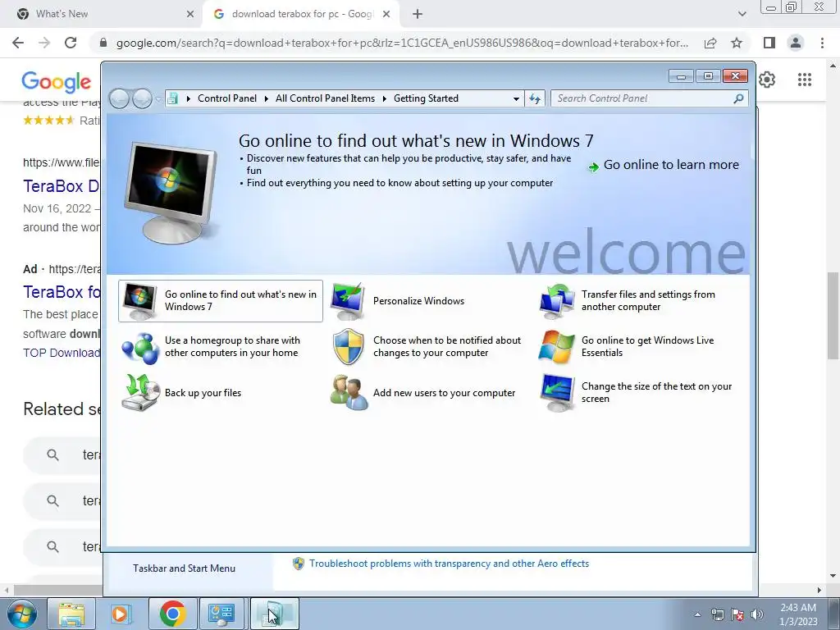Click the shield icon for notification settings
840x630 pixels.
(348, 347)
